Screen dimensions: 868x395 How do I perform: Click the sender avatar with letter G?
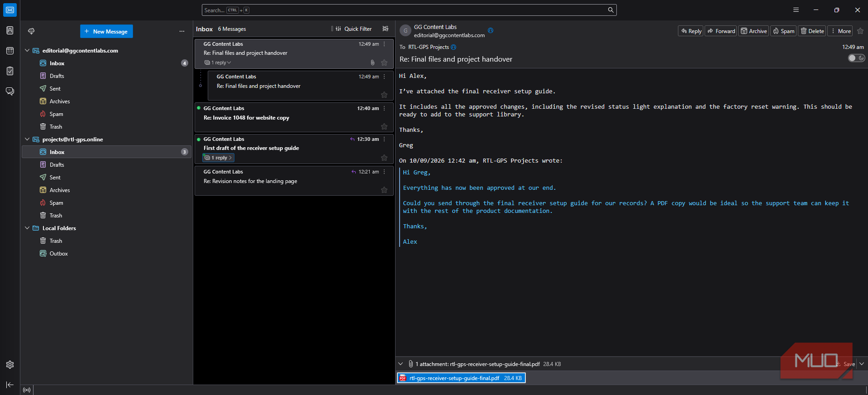pyautogui.click(x=405, y=31)
